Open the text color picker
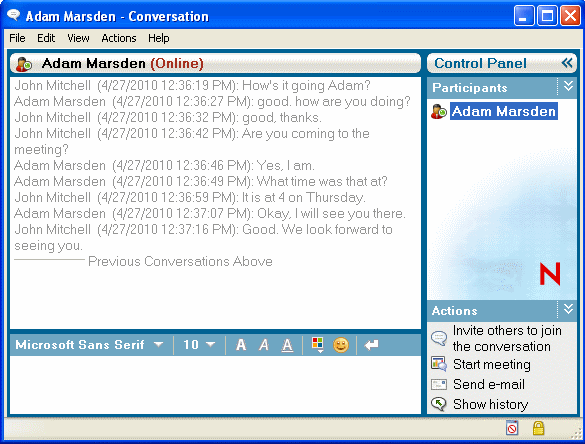 (x=317, y=345)
